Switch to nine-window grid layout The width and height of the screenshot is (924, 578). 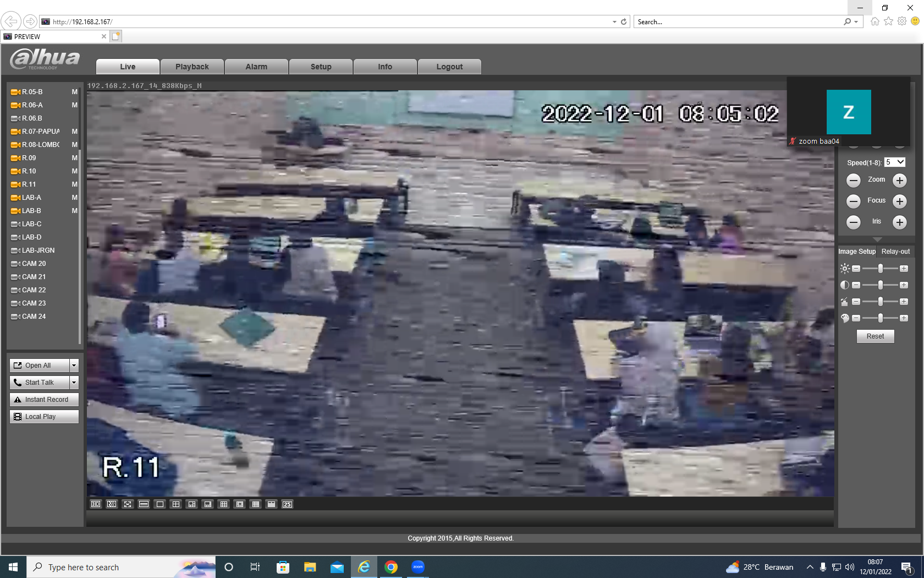[224, 504]
